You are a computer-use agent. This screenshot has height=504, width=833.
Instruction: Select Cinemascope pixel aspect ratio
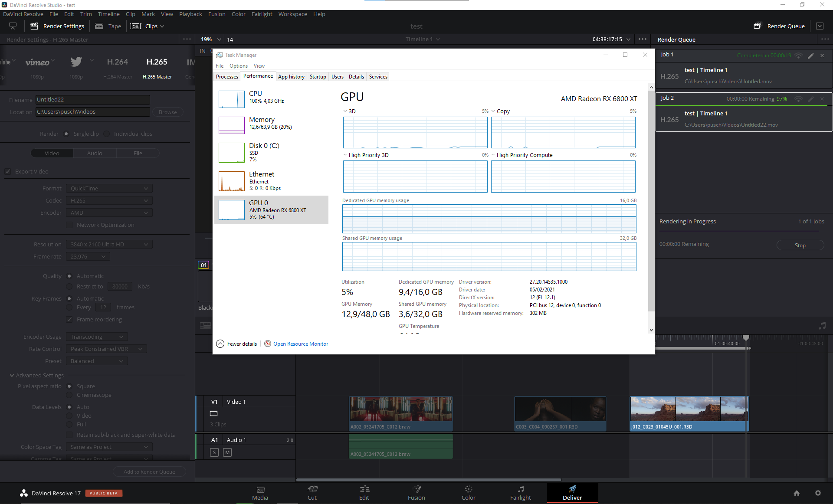[69, 395]
